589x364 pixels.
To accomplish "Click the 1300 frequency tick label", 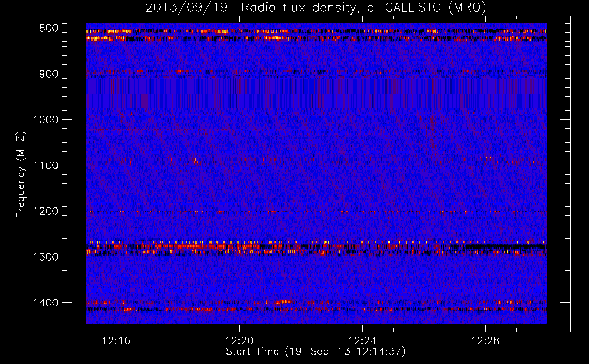I will (46, 257).
